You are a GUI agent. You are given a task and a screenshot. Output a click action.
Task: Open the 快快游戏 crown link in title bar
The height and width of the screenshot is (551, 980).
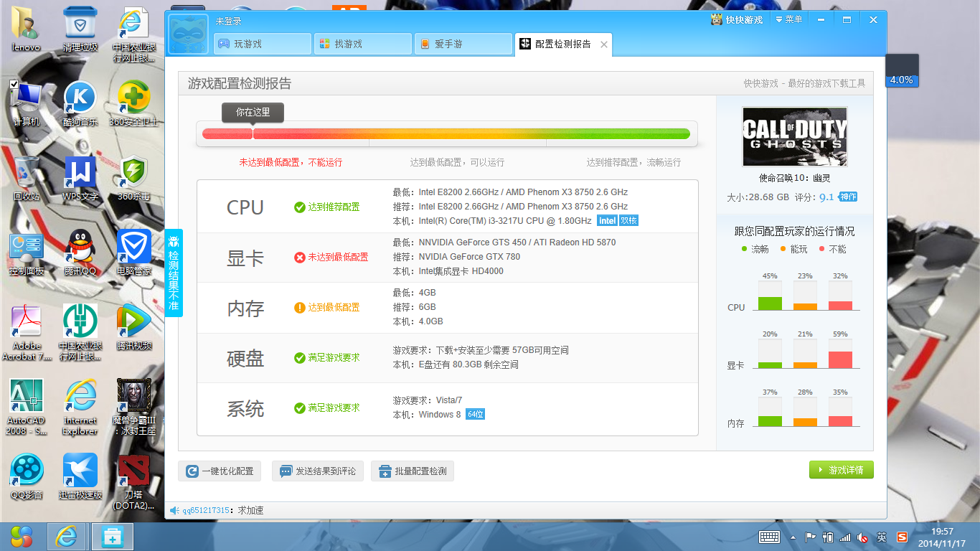click(x=737, y=19)
